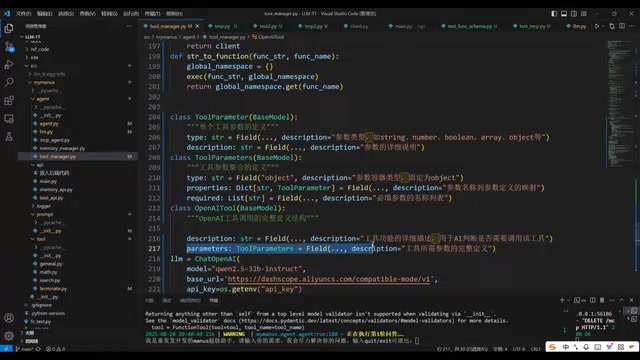Viewport: 640px width, 360px height.
Task: Switch to the main.py tab
Action: tap(403, 26)
